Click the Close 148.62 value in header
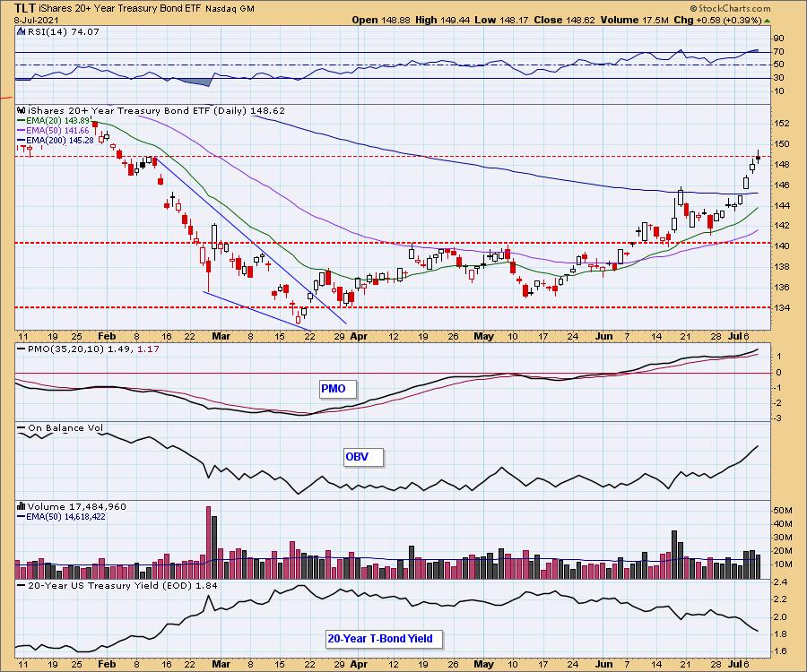Screen dimensions: 807x672 (x=564, y=20)
